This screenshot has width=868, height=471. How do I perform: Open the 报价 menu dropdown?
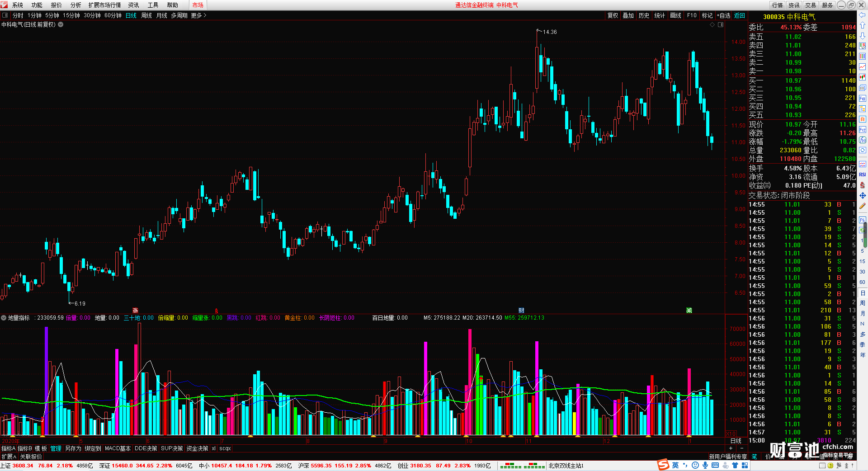(x=56, y=5)
